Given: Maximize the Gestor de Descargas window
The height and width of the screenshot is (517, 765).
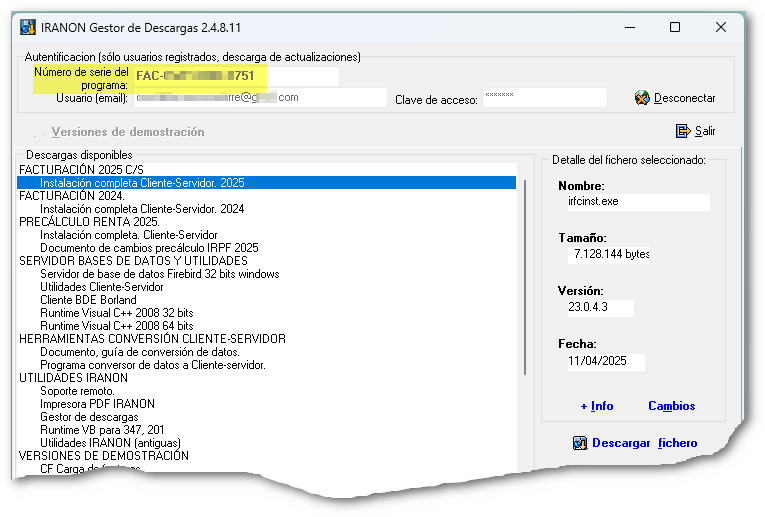Looking at the screenshot, I should point(675,27).
